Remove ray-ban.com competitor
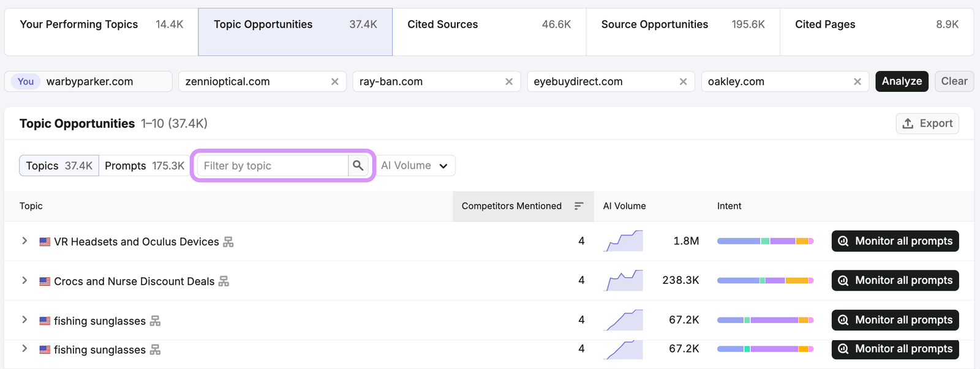Viewport: 980px width, 369px height. click(x=509, y=81)
